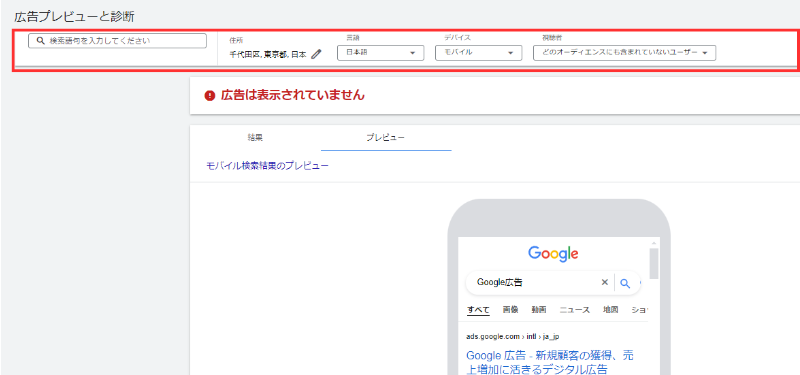Viewport: 800px width, 375px height.
Task: Click the scroll up arrow in preview
Action: (654, 242)
